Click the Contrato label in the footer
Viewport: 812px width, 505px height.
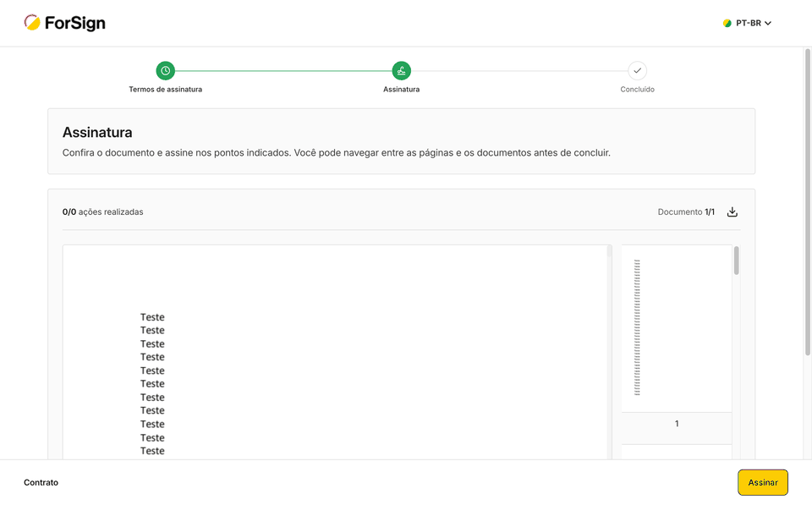41,482
